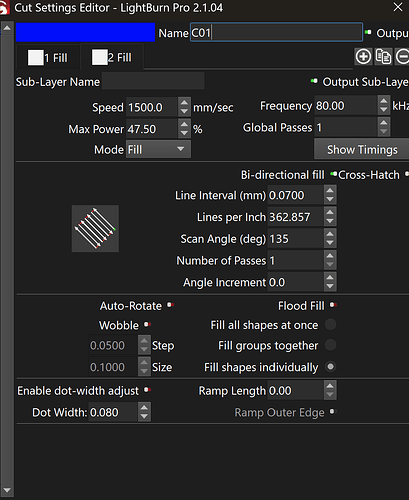Click the Line Interval value 0.0700
This screenshot has height=500, width=409.
point(295,195)
